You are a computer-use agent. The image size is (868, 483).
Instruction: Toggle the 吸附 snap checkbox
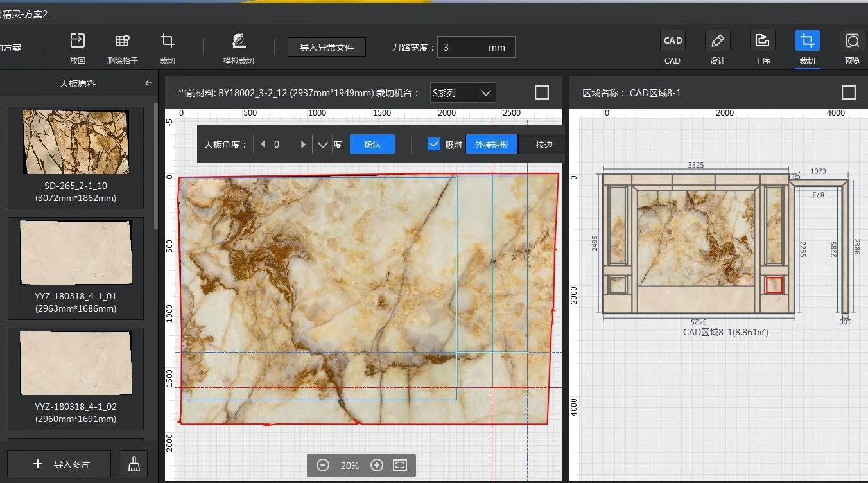[434, 145]
